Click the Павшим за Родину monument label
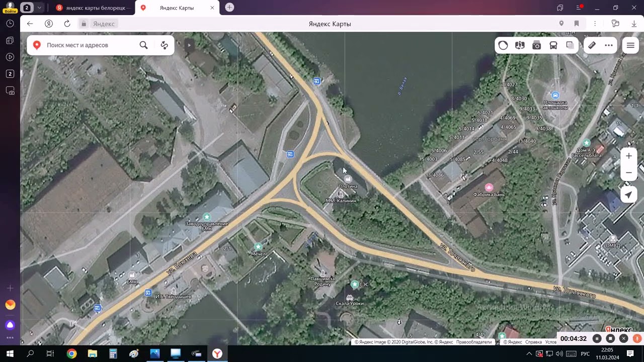644x362 pixels. 322,281
